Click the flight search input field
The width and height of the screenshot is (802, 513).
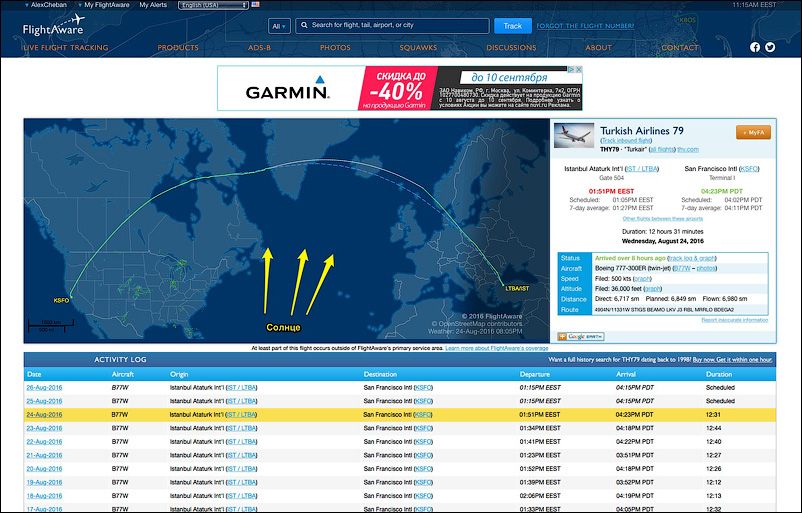pyautogui.click(x=392, y=26)
